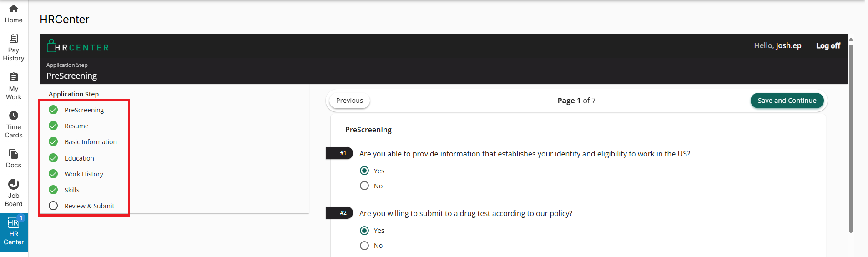Select No for drug test question
Image resolution: width=868 pixels, height=257 pixels.
tap(364, 246)
